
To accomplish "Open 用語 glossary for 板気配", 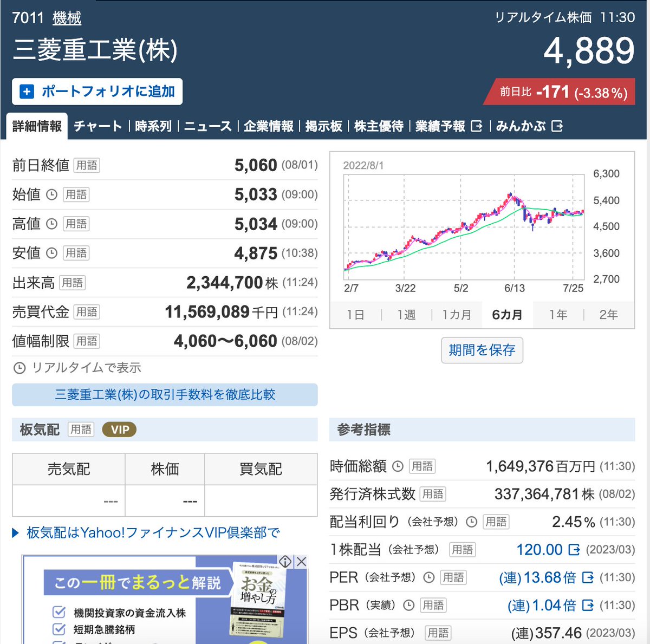I will 81,430.
